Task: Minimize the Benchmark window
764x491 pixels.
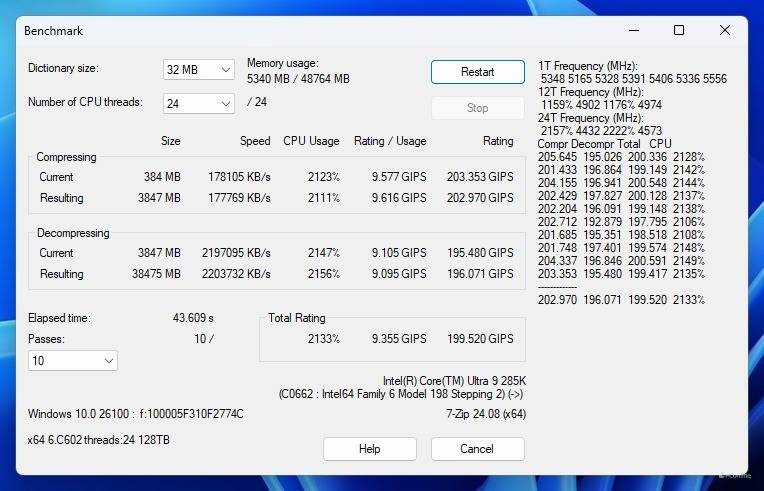Action: pos(633,30)
